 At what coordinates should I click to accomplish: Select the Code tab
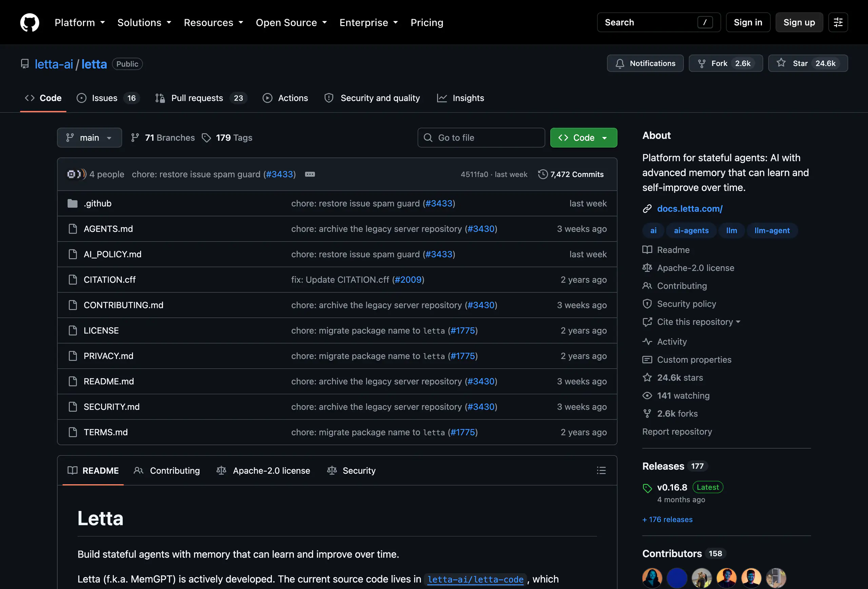[43, 98]
